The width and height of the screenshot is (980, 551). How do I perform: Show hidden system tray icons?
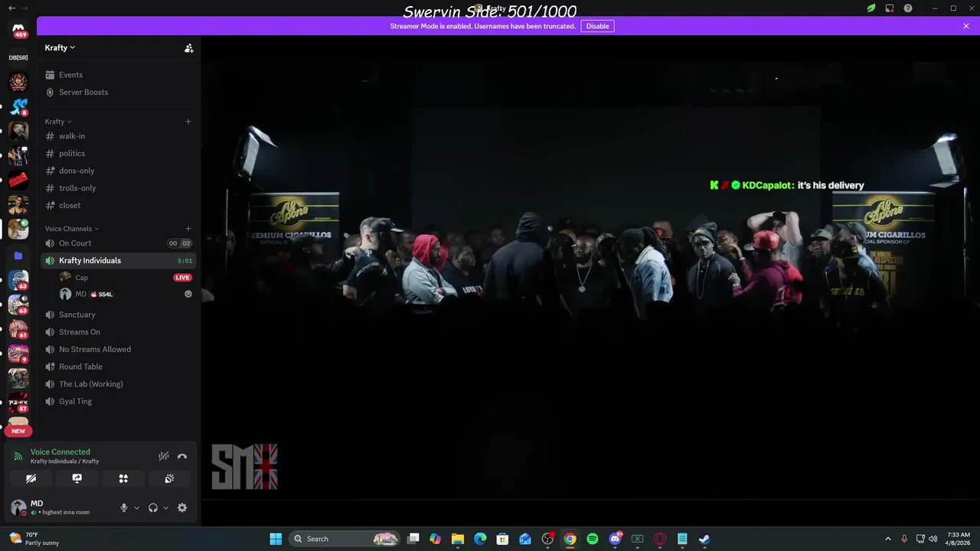coord(888,539)
